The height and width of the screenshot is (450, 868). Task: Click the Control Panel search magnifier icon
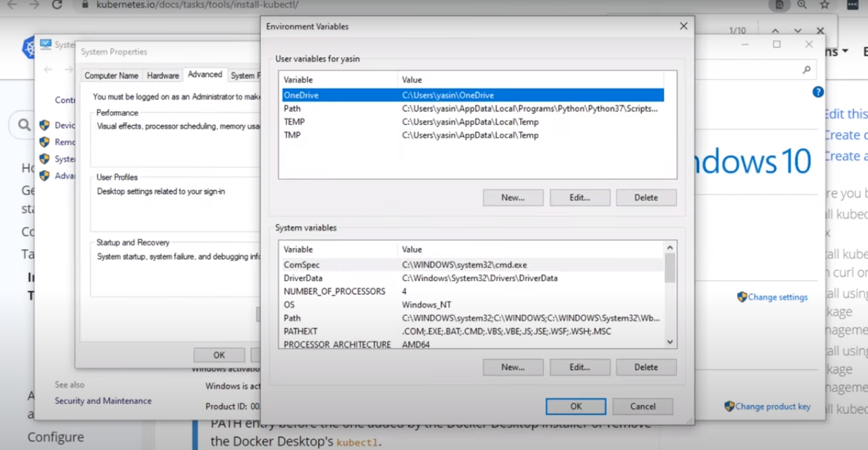[806, 70]
